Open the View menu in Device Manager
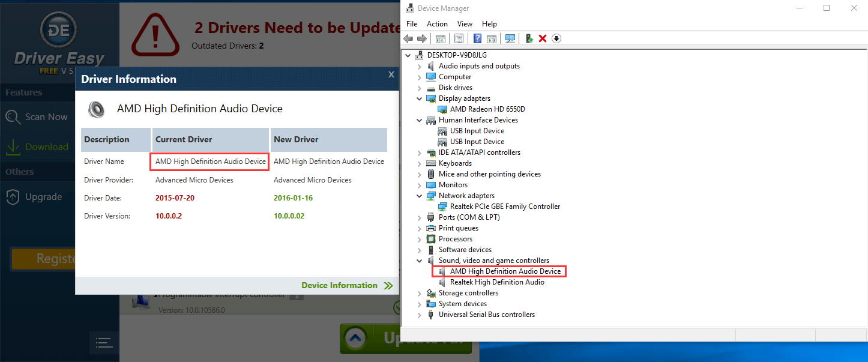 pos(465,24)
